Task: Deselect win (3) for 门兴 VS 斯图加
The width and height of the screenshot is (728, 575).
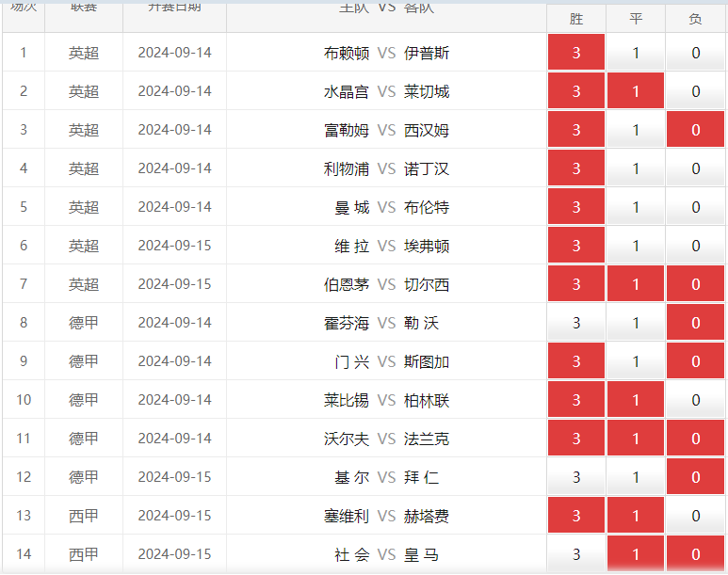Action: coord(576,360)
